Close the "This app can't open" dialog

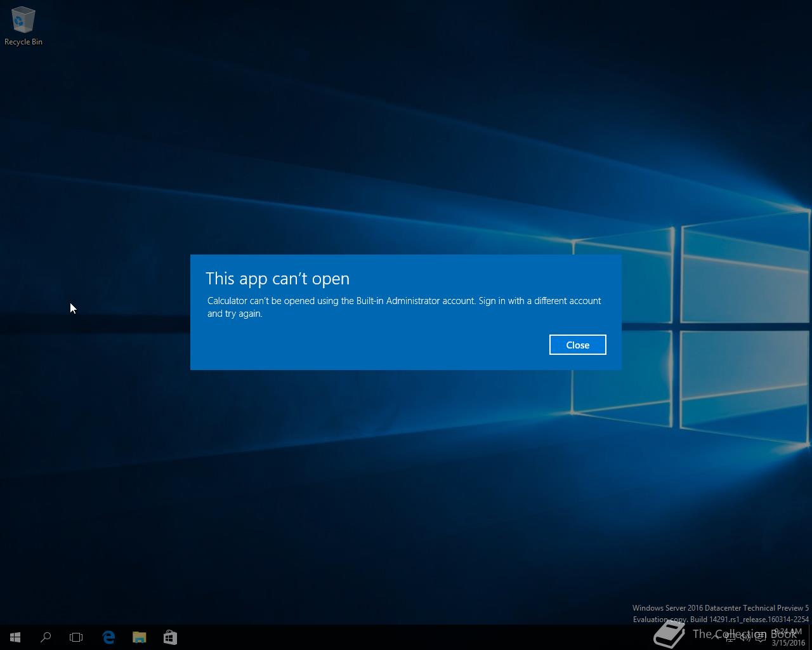[577, 345]
